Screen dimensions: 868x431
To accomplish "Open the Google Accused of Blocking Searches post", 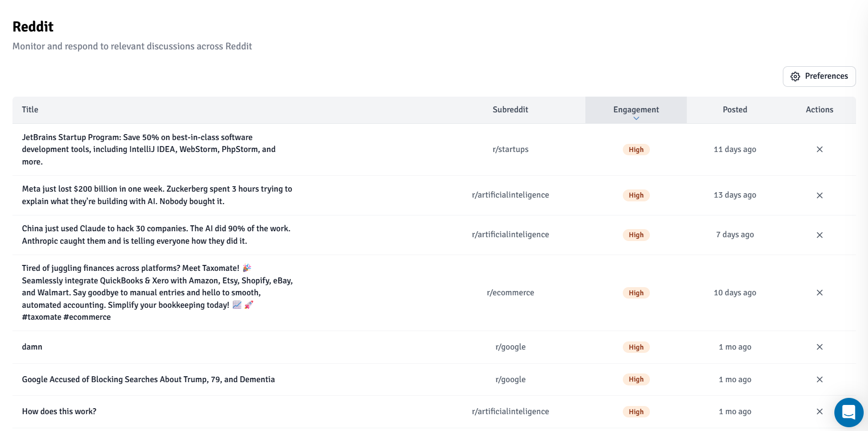I will click(x=148, y=379).
